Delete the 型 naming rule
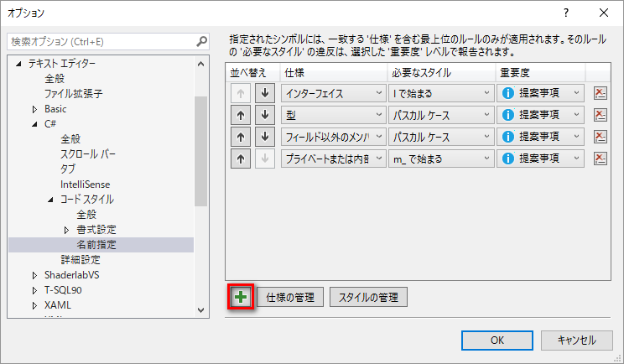 pos(600,116)
